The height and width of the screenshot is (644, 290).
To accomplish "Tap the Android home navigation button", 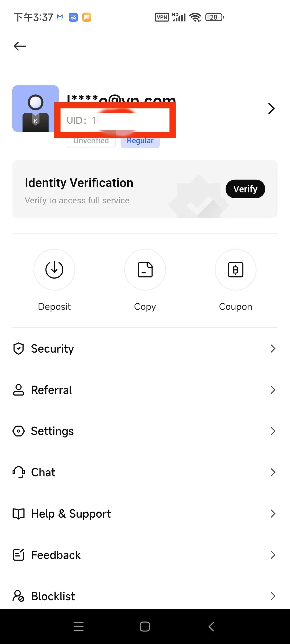I will [145, 627].
